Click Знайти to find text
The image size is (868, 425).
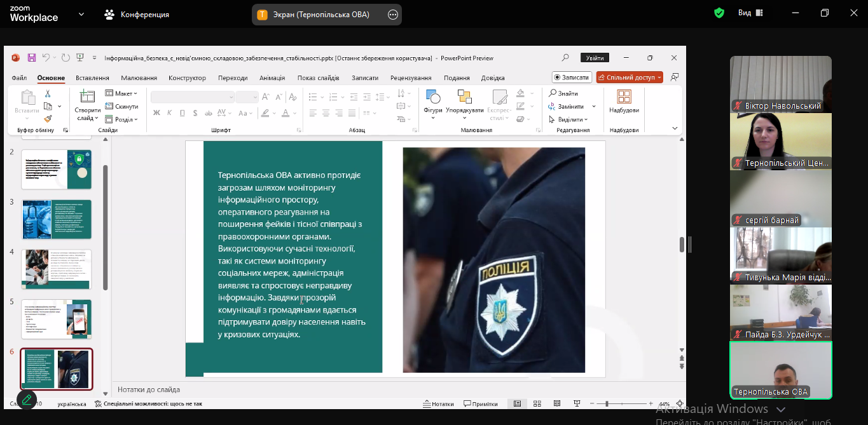(x=563, y=94)
